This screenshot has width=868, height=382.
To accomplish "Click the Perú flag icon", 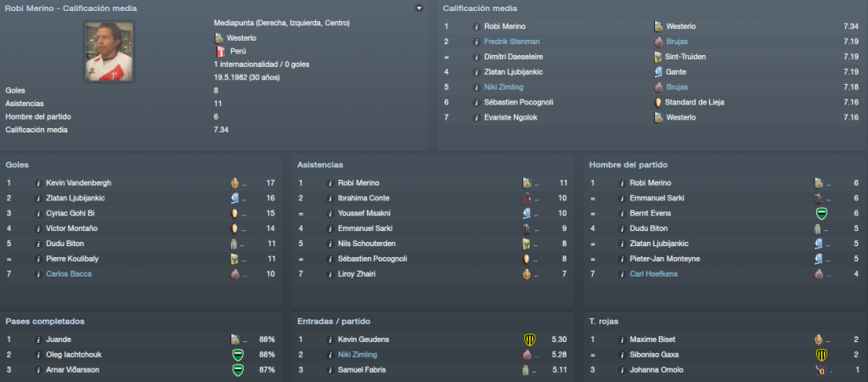I will [x=219, y=52].
